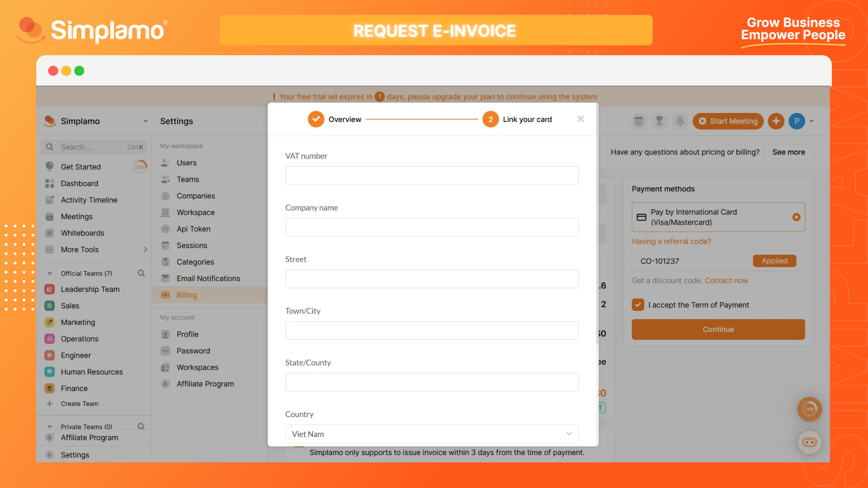The width and height of the screenshot is (868, 488).
Task: Go to the Overview step
Action: tap(335, 119)
